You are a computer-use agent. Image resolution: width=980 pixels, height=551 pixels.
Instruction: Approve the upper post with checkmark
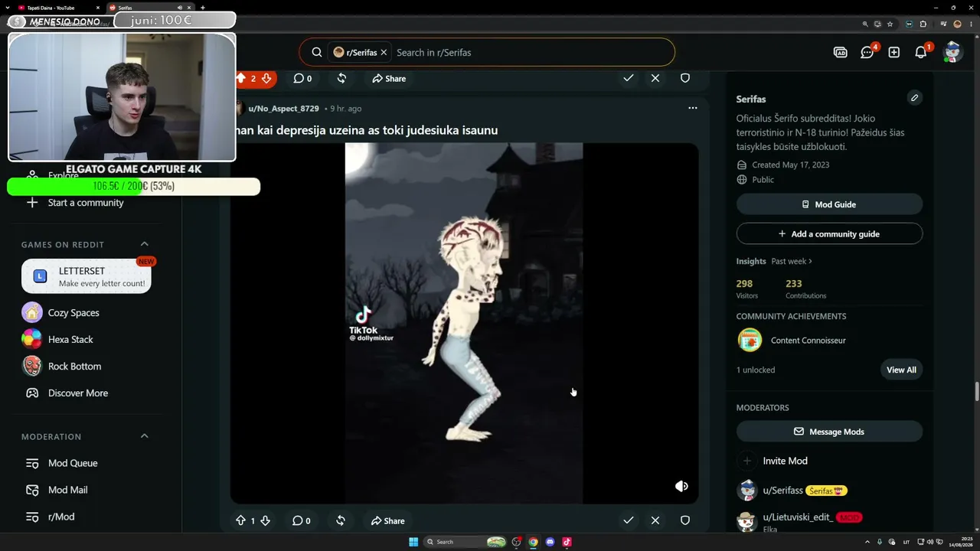629,78
